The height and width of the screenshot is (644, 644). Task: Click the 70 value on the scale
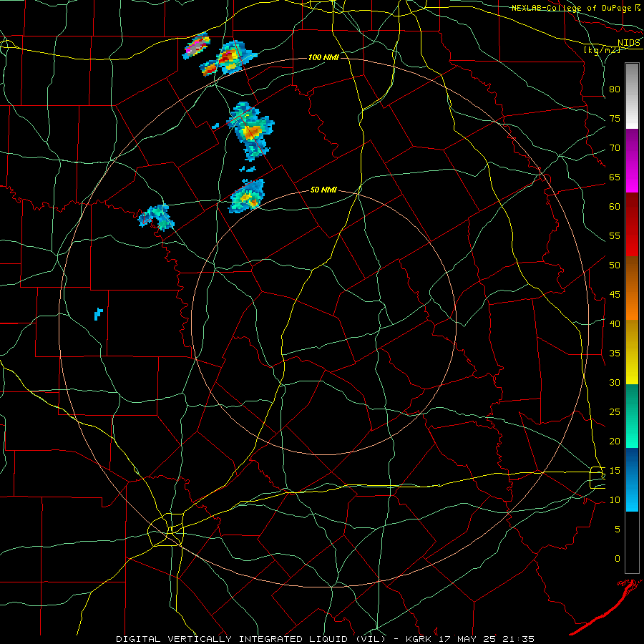(x=615, y=148)
